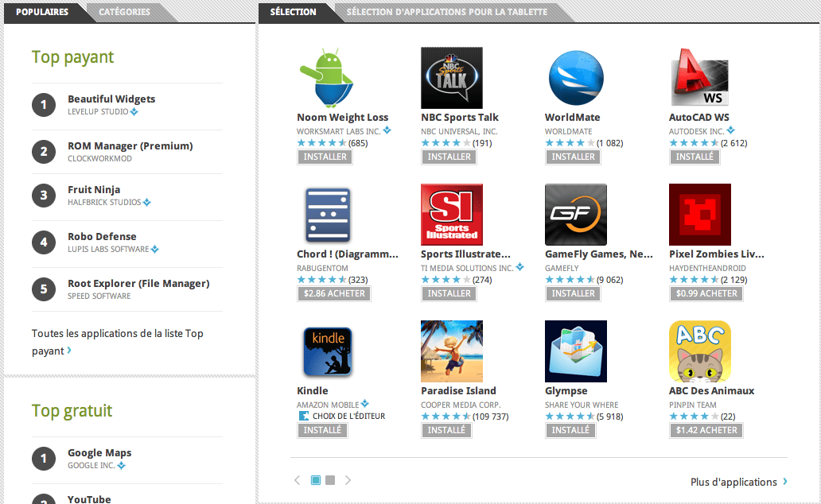Open the YouTube entry in Top gratuit
821x504 pixels.
click(x=89, y=498)
